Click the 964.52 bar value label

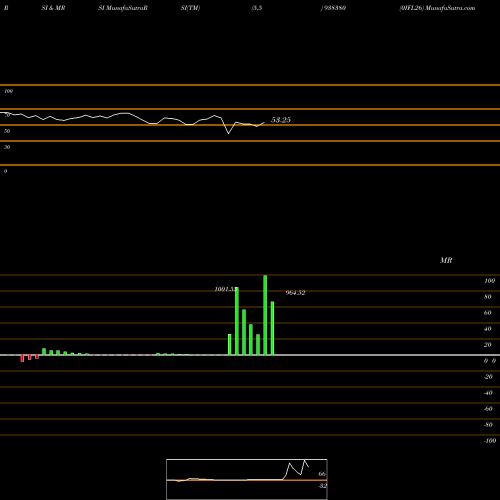point(295,293)
